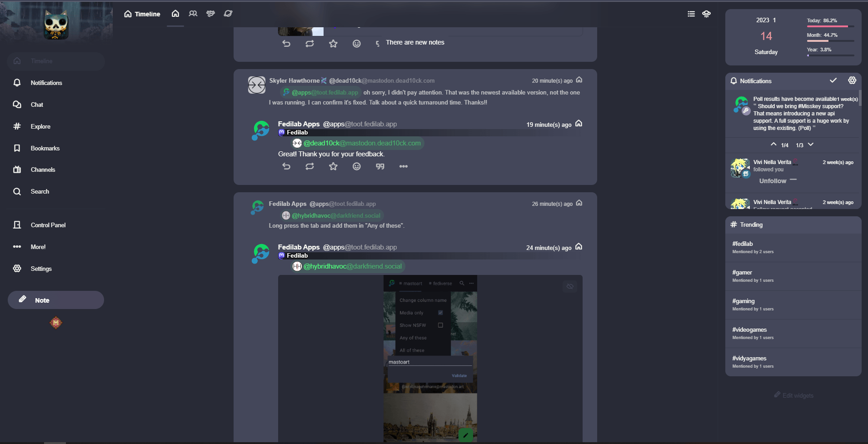Quote Fedilab Apps' reply

380,166
